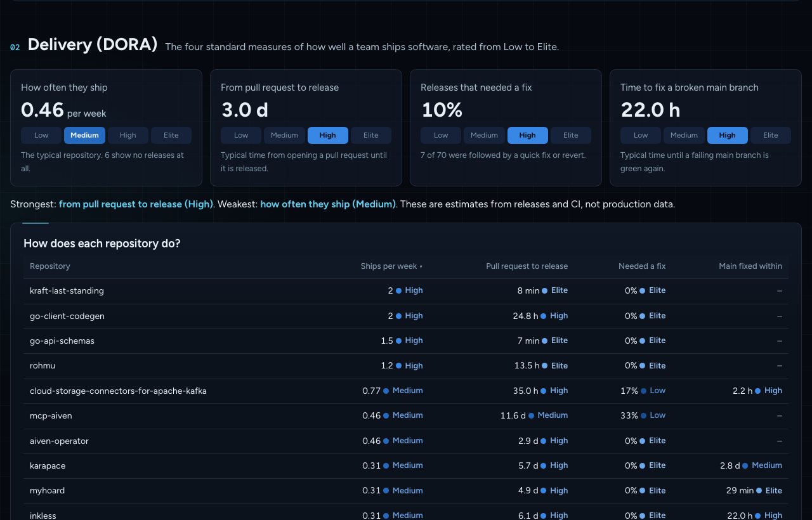Click the 3.0 d metric value

pos(244,110)
